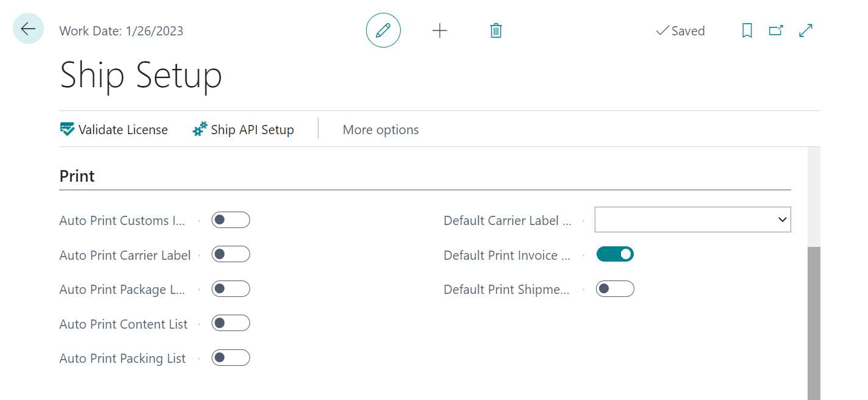
Task: Click the pencil edit icon
Action: click(383, 30)
